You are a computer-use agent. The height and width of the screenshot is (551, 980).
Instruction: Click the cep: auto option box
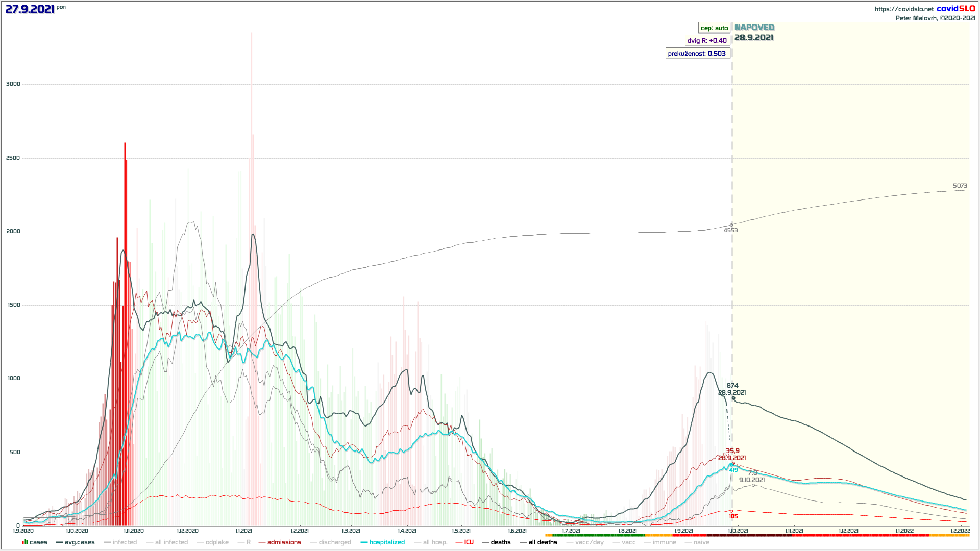pos(714,28)
